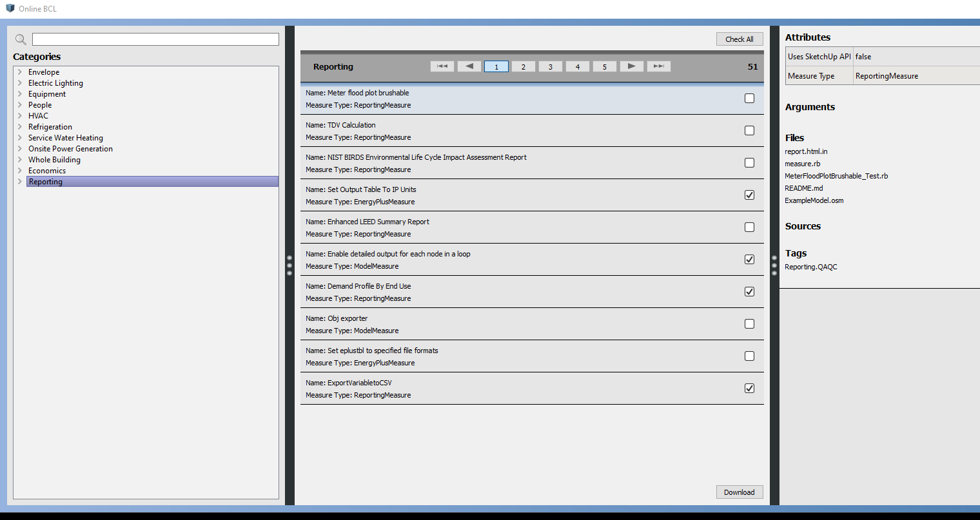This screenshot has width=980, height=520.
Task: Select the Obj exporter row
Action: 532,324
